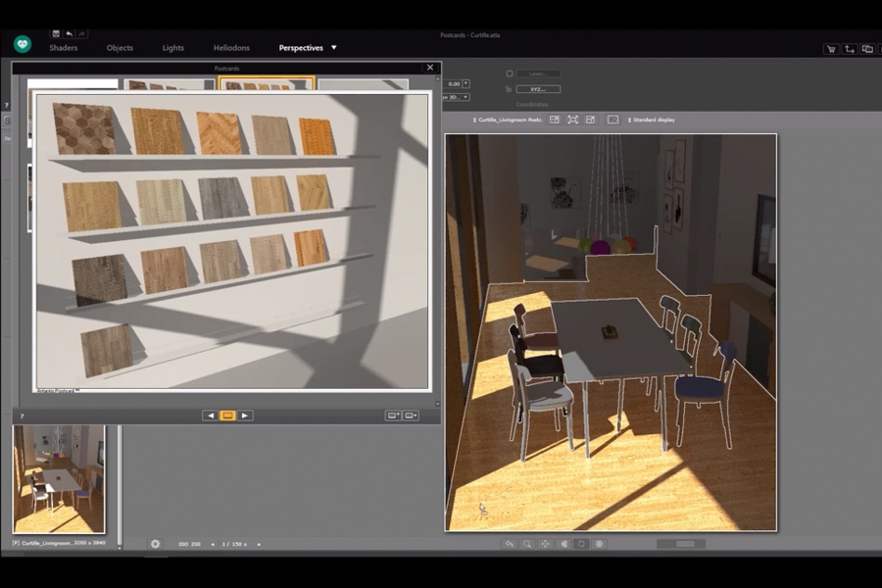Open the Lights inspector tab

[x=172, y=48]
